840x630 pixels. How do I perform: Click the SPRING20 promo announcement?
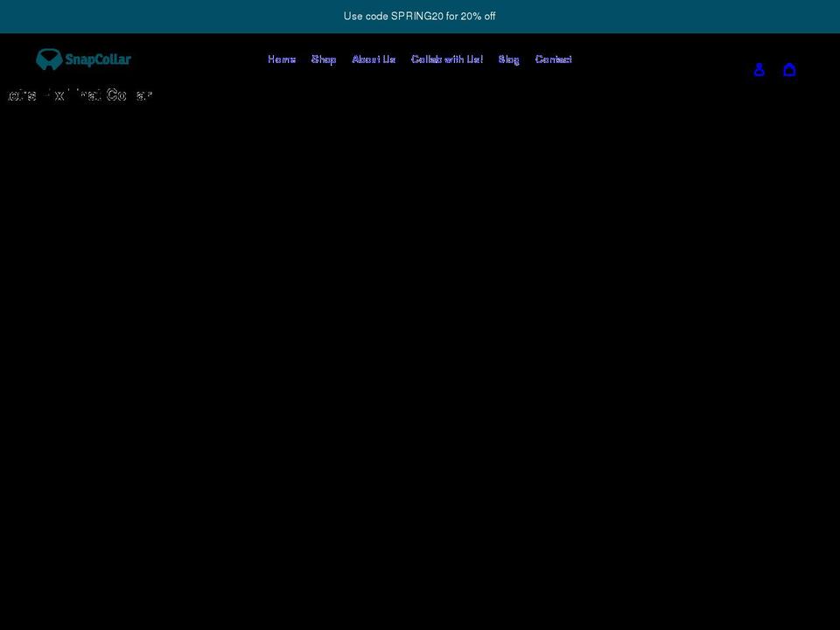pos(420,16)
